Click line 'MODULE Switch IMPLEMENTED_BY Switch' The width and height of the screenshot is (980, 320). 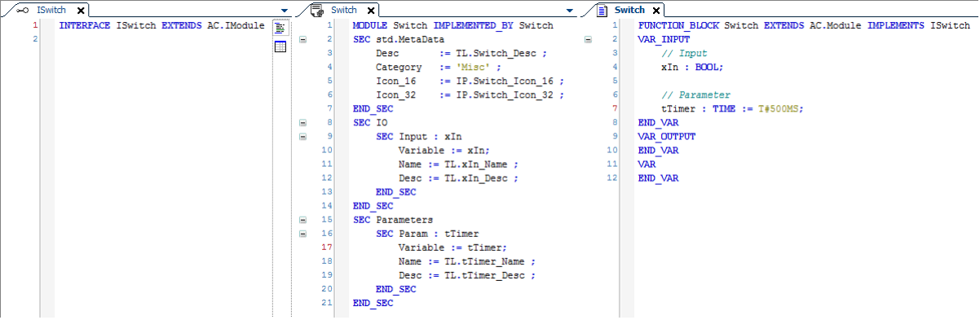(x=453, y=25)
